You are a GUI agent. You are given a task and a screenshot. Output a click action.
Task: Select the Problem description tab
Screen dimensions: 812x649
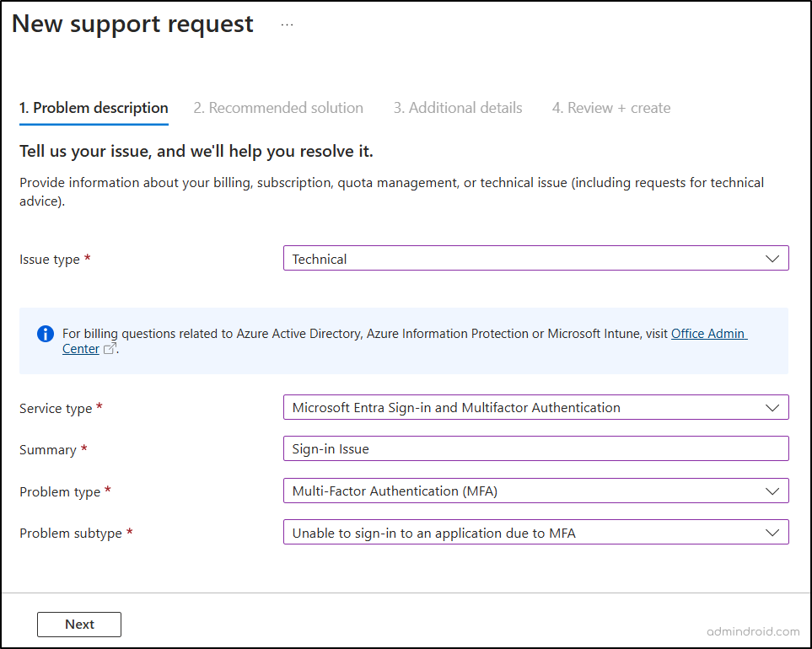coord(94,108)
